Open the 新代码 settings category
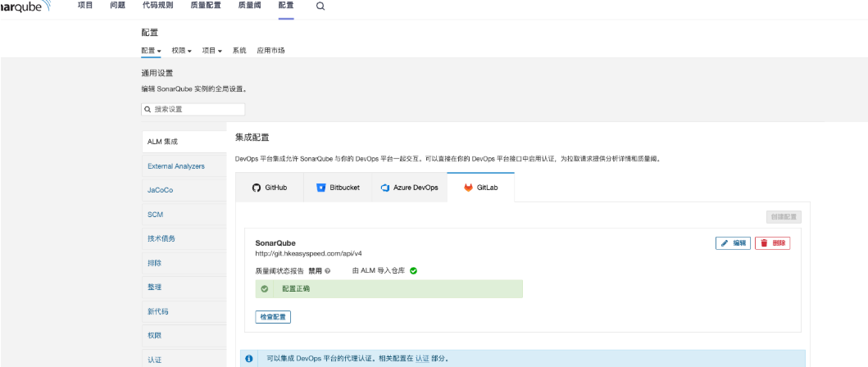868x367 pixels. (184, 311)
